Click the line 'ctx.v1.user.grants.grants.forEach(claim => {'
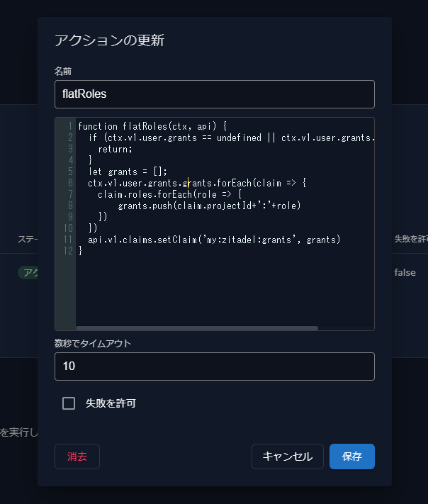The image size is (428, 504). 197,183
